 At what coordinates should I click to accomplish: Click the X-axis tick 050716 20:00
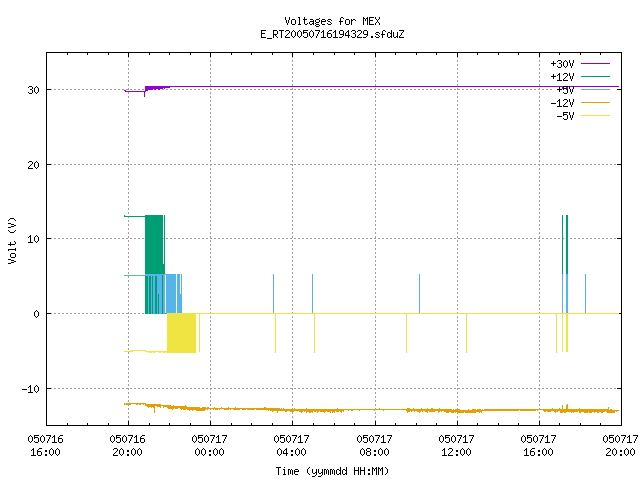click(127, 446)
